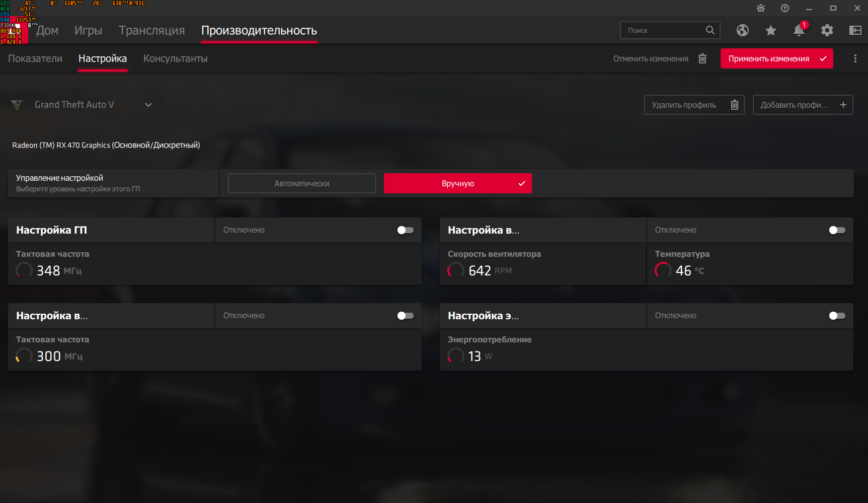Select the Производительность tab
This screenshot has width=868, height=503.
(x=259, y=30)
